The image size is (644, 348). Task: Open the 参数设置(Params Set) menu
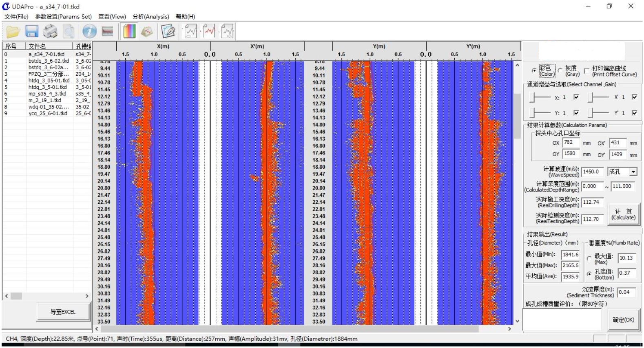click(63, 17)
